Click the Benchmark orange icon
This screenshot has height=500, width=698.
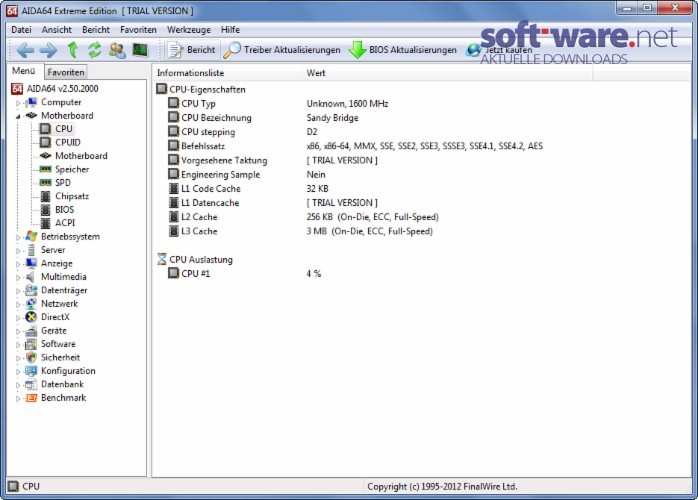[x=31, y=398]
